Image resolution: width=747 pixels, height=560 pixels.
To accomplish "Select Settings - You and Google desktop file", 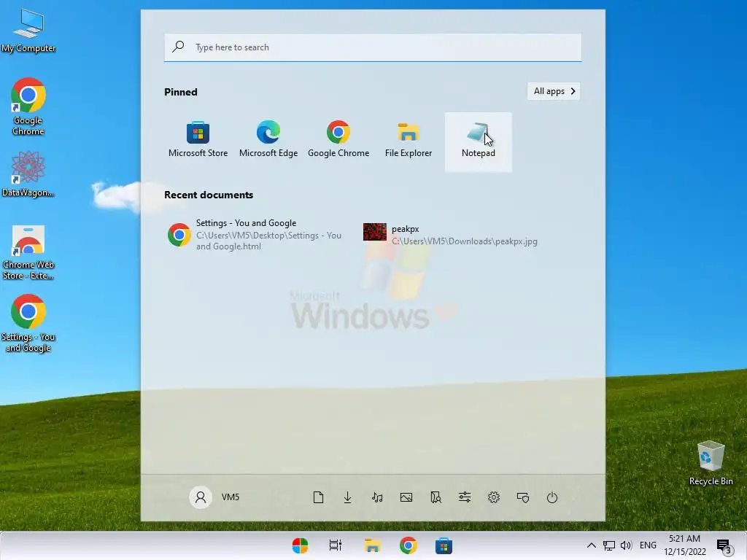I will click(28, 323).
